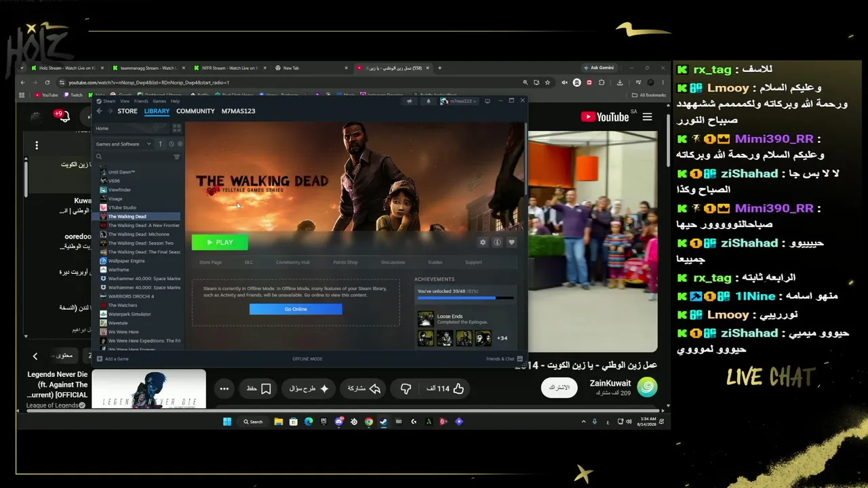Expand Games and Software filter dropdown
The width and height of the screenshot is (868, 488).
click(x=123, y=144)
